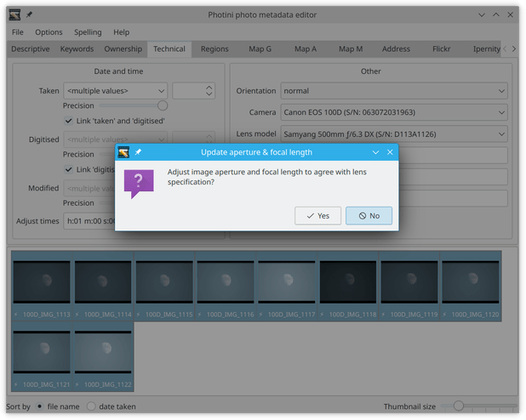Viewport: 526px width, 420px height.
Task: Open the Help menu
Action: tap(121, 32)
